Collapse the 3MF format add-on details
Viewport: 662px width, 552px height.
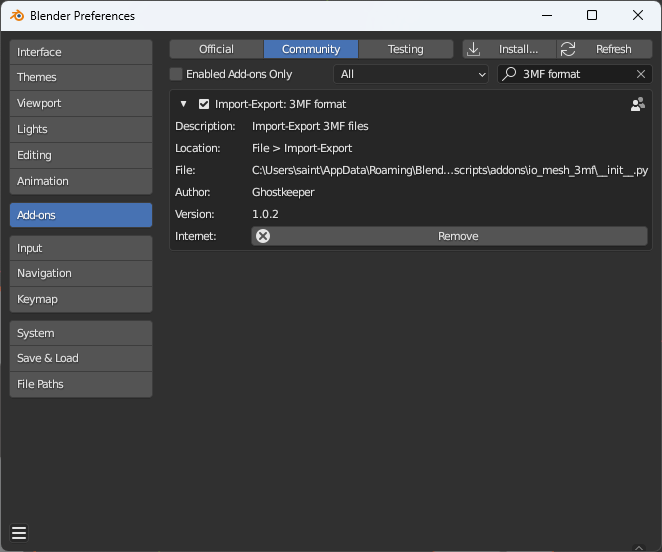tap(184, 104)
